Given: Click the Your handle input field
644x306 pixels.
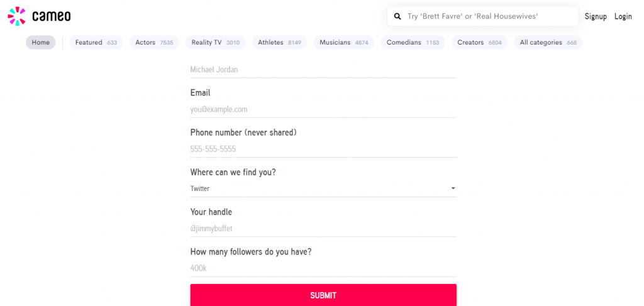Looking at the screenshot, I should 323,229.
